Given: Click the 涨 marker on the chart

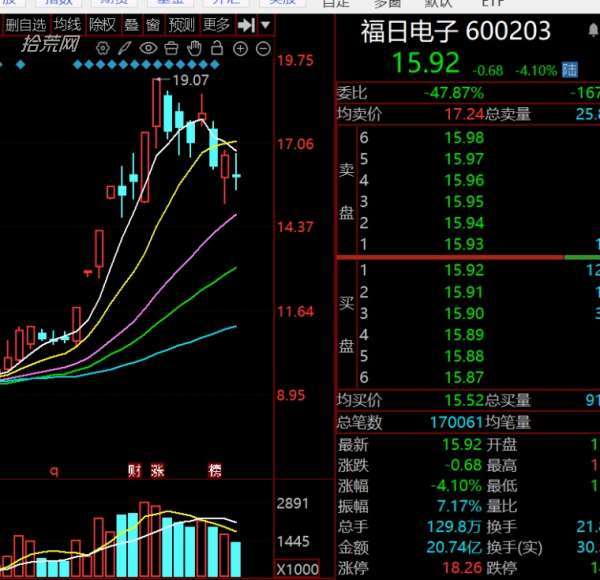Looking at the screenshot, I should pos(158,471).
